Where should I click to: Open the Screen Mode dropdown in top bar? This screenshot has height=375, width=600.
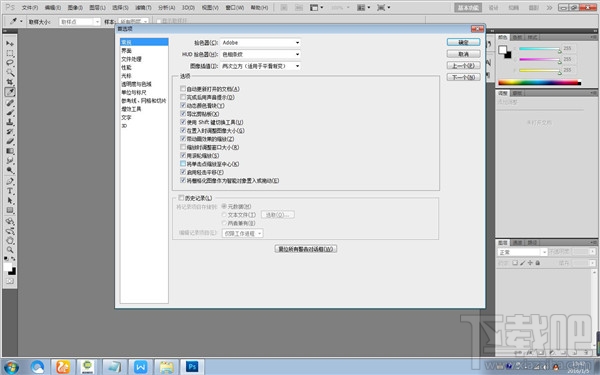[x=383, y=7]
